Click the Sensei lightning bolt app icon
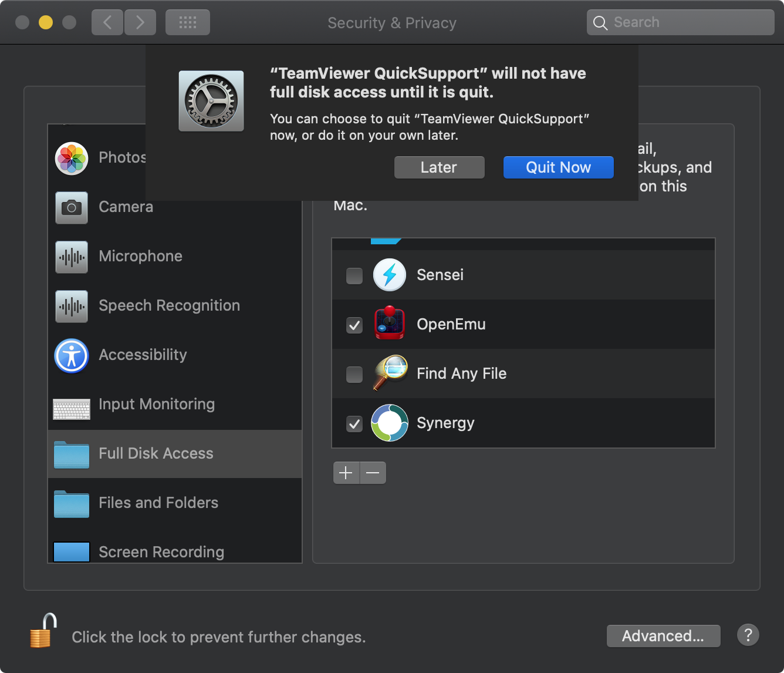 click(390, 275)
